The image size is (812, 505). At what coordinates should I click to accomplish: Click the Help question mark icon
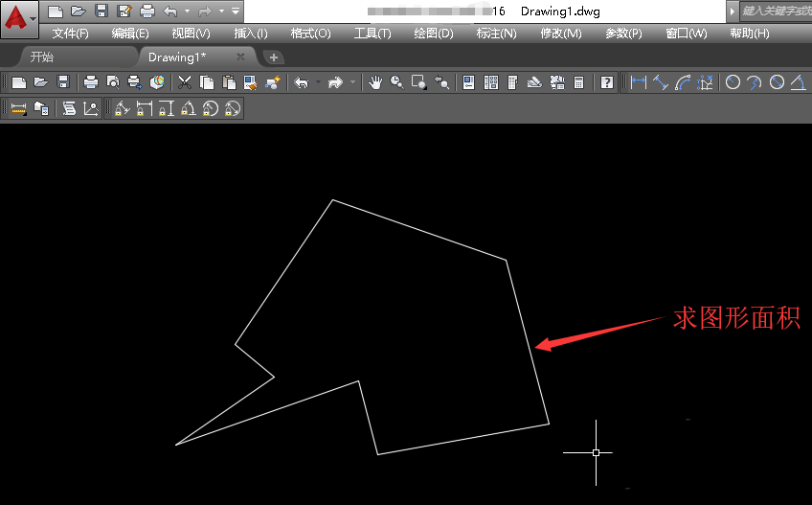point(607,81)
